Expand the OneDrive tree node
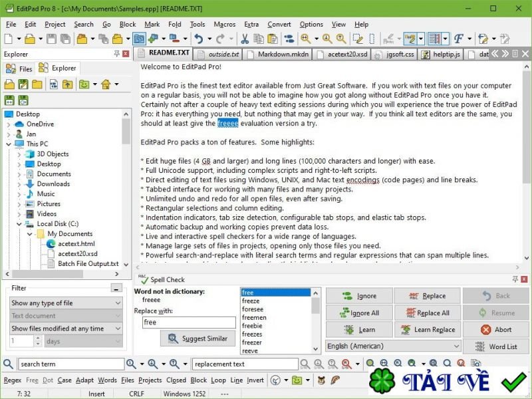This screenshot has width=532, height=399. (x=9, y=124)
